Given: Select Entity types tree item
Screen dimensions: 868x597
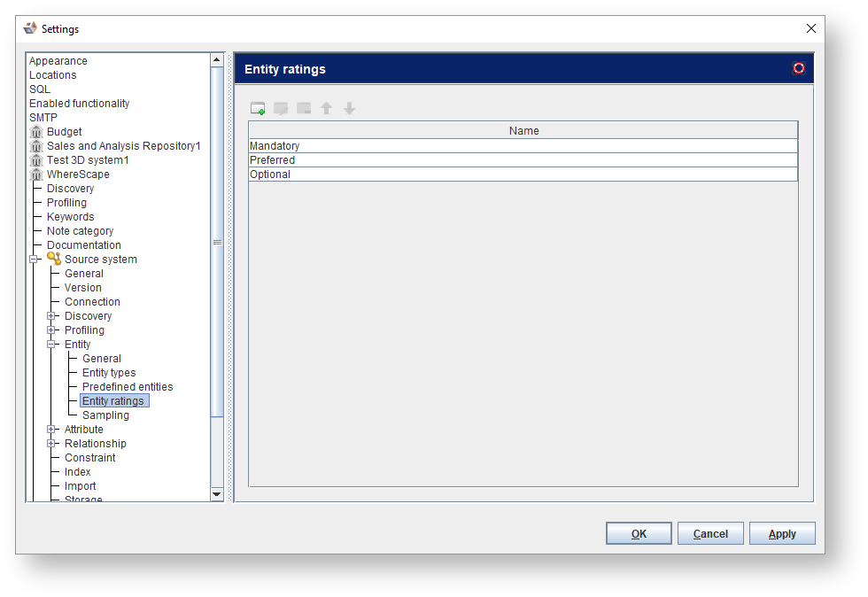Looking at the screenshot, I should tap(109, 373).
